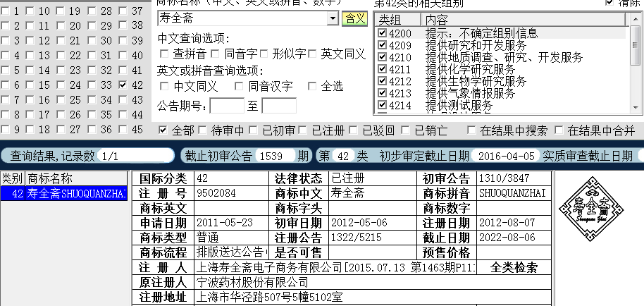Image resolution: width=644 pixels, height=306 pixels.
Task: Click the trademark name input 寿全斋
Action: tap(242, 18)
